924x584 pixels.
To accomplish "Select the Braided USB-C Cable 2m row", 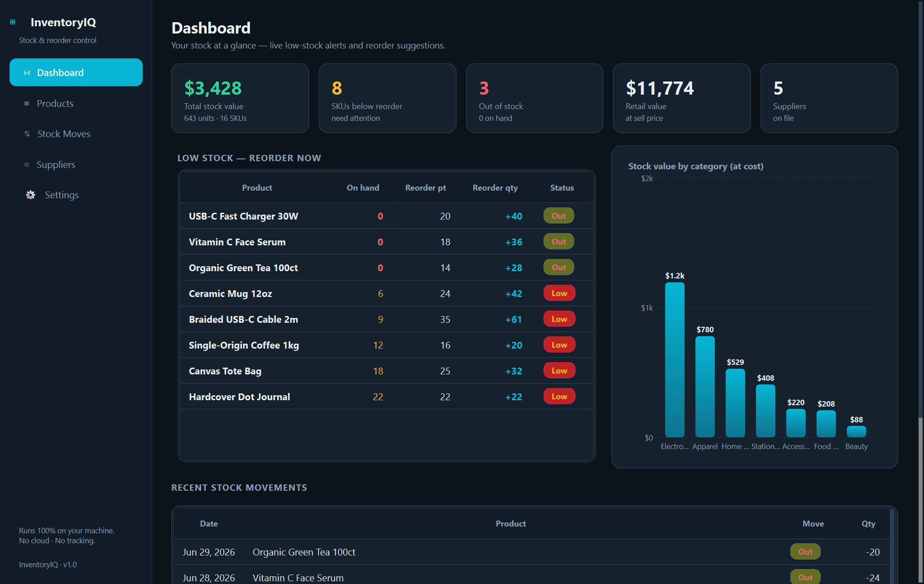I will pyautogui.click(x=386, y=319).
